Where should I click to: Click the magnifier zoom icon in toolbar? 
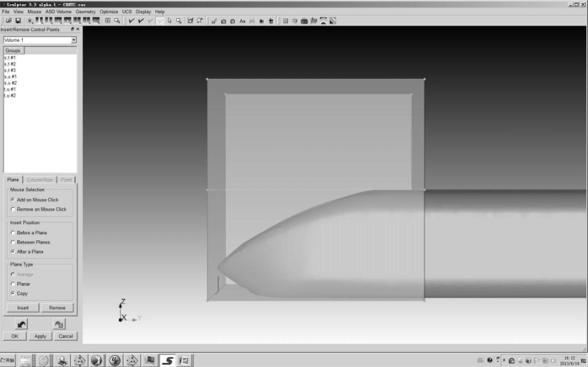[x=117, y=21]
